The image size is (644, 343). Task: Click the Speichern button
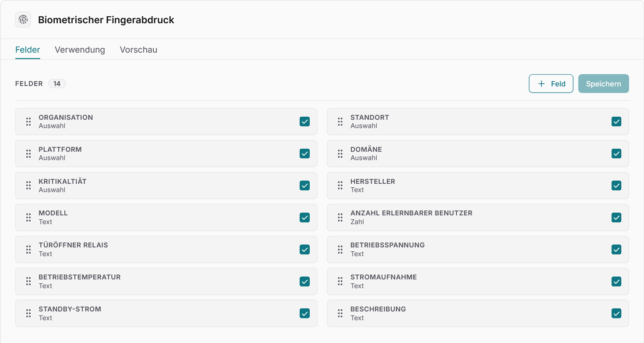pos(604,84)
